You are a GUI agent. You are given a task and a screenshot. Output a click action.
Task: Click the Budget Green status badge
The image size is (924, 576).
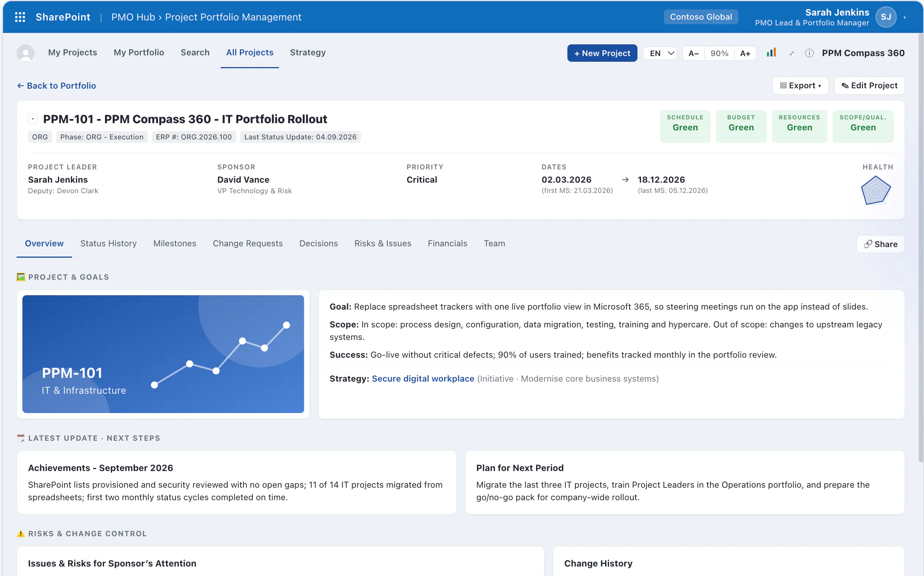pyautogui.click(x=741, y=127)
